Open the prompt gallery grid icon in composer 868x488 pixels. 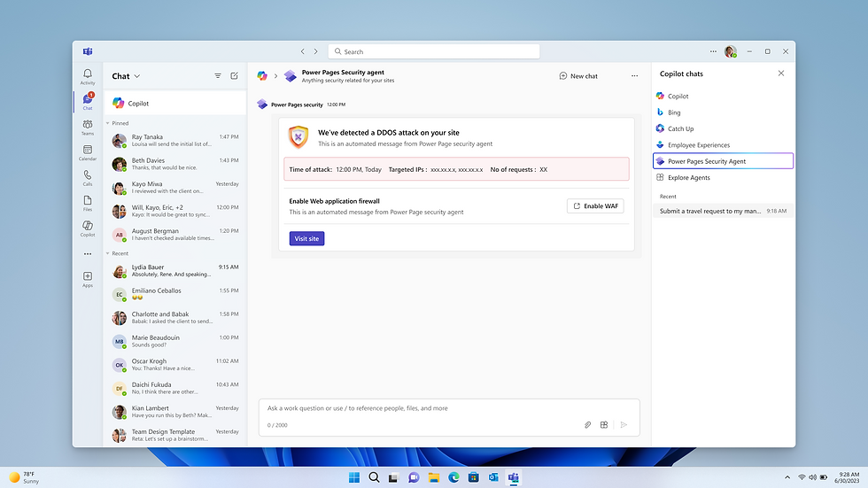[x=604, y=425]
